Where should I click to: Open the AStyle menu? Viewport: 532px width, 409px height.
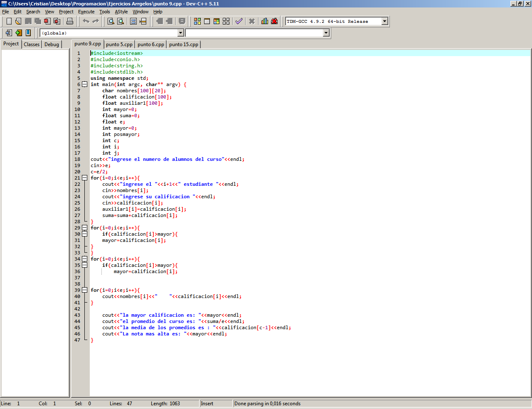click(121, 12)
